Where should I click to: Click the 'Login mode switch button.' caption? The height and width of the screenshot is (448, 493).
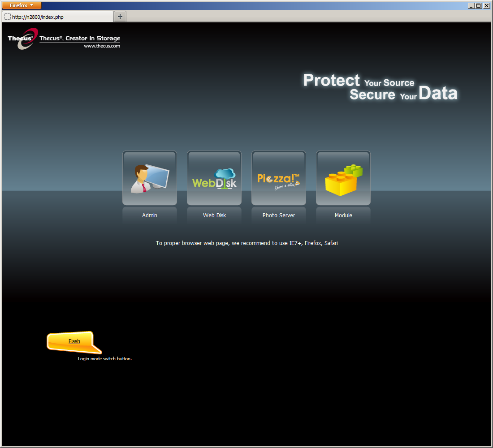[x=105, y=359]
